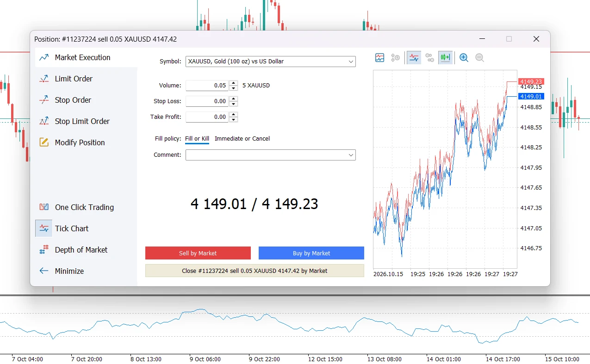The width and height of the screenshot is (590, 364).
Task: Click the blue 4149.01 bid price label
Action: point(531,96)
